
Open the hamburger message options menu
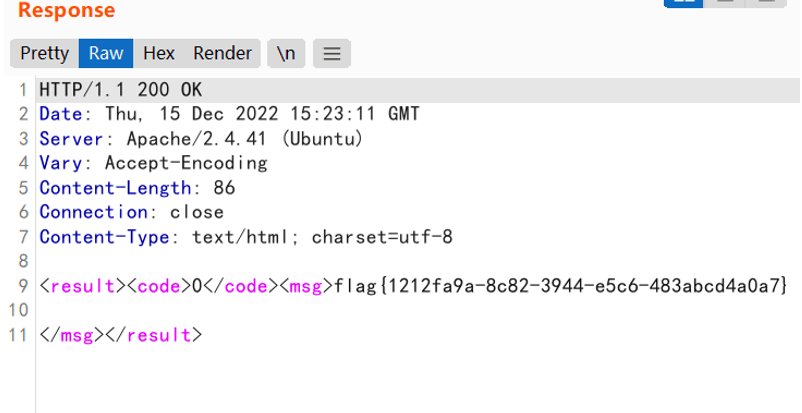(x=332, y=53)
